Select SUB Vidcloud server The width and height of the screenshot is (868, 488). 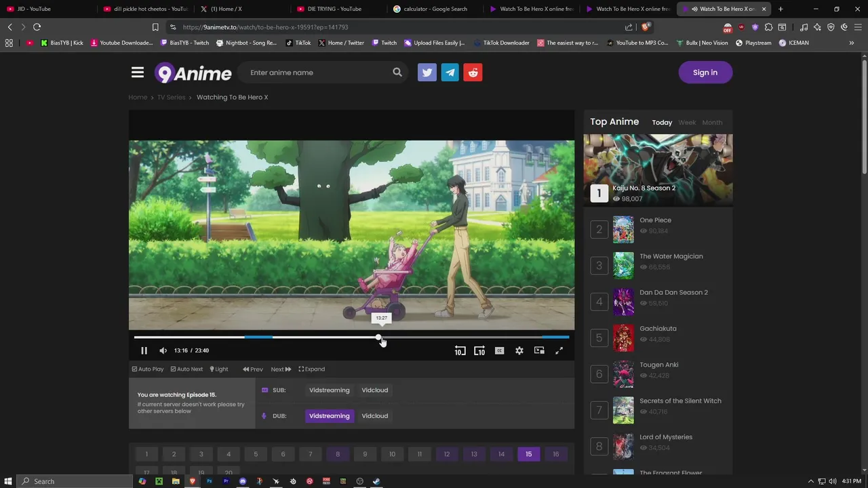pos(375,390)
